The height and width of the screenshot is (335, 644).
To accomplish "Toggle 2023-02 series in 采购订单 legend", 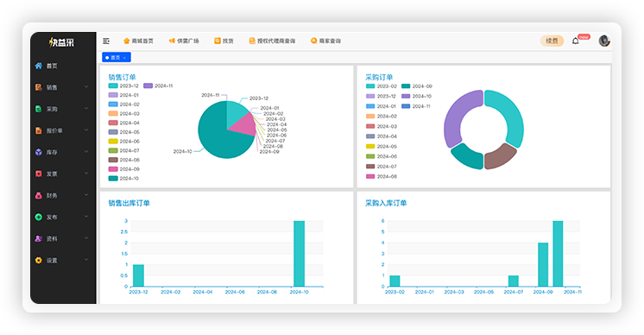I will (x=382, y=86).
